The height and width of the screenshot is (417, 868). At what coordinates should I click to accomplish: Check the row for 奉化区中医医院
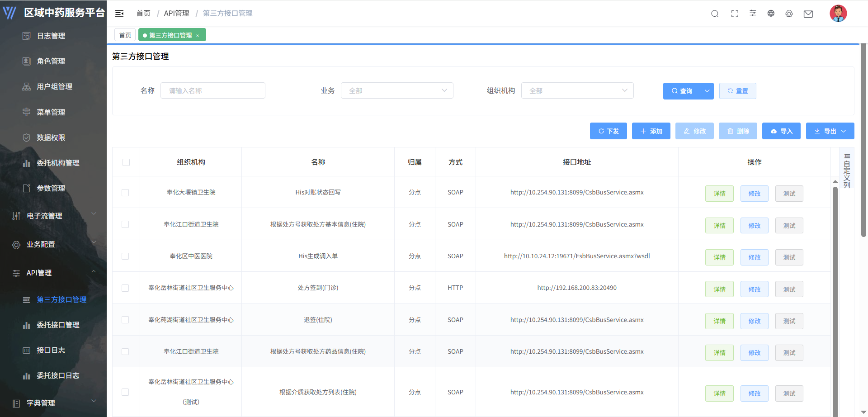(x=125, y=256)
